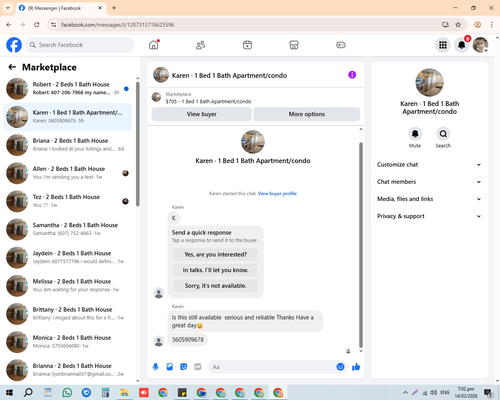The image size is (500, 400).
Task: Open the Home feed icon
Action: click(154, 45)
